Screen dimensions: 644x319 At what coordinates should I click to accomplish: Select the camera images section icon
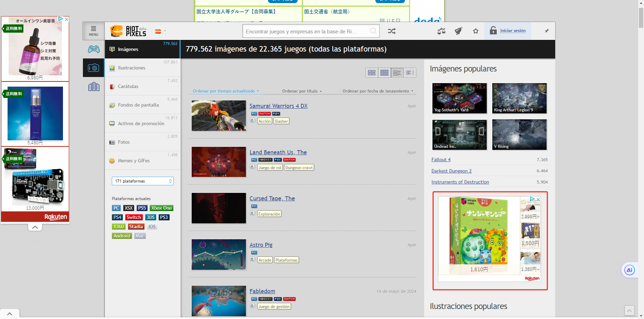(x=94, y=68)
